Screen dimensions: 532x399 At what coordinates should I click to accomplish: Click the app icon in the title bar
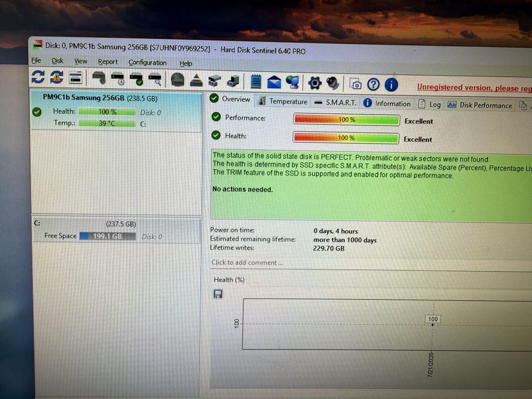(37, 44)
